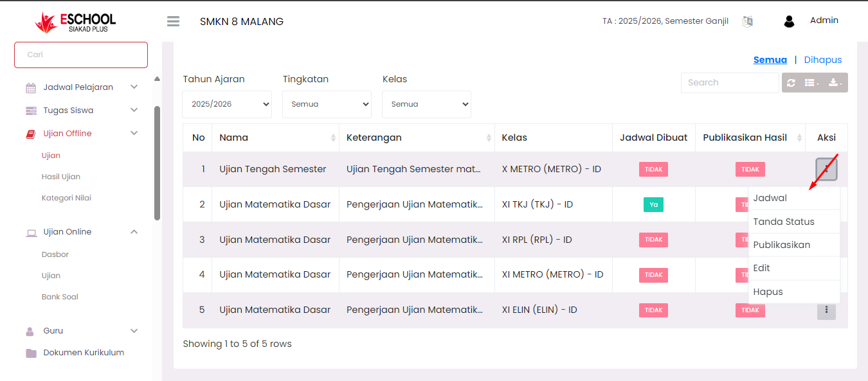Open action menu for row 5
This screenshot has width=868, height=381.
click(826, 311)
